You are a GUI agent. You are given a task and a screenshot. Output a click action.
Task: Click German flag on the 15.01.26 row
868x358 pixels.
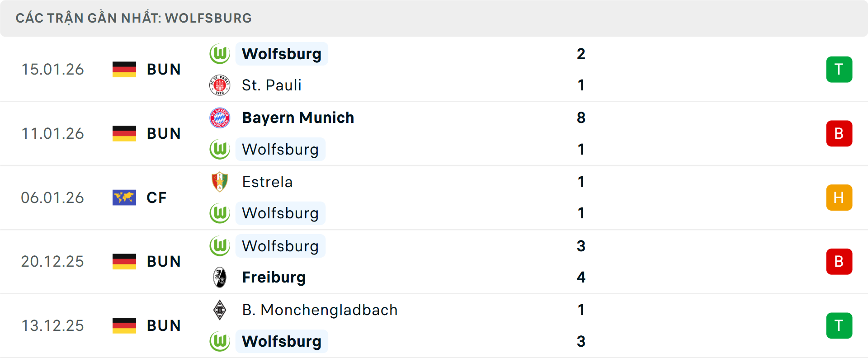124,69
